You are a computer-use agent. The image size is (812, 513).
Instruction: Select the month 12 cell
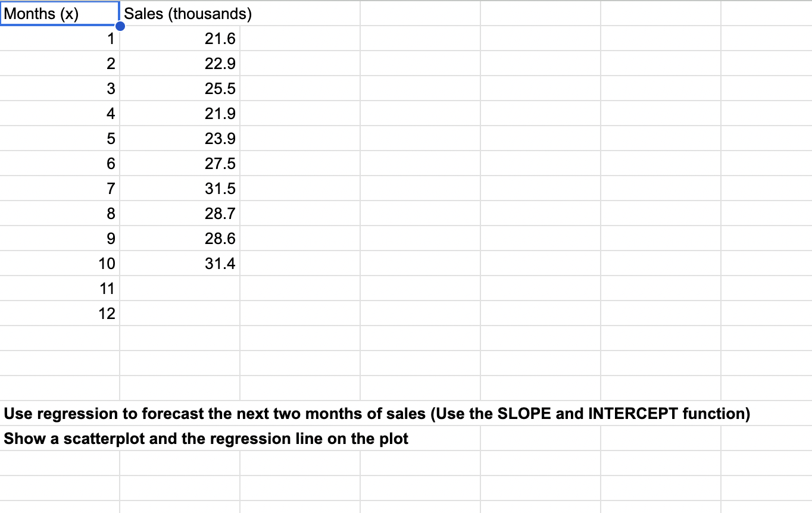tap(60, 313)
